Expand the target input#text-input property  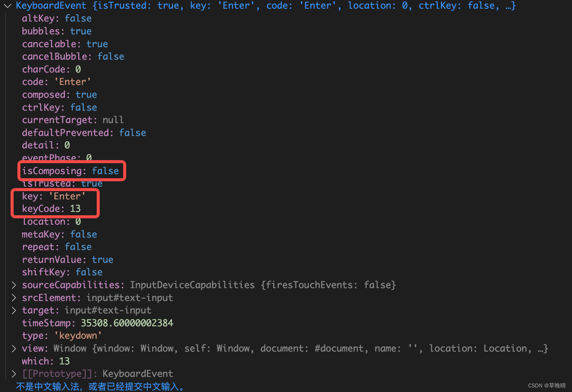coord(14,310)
